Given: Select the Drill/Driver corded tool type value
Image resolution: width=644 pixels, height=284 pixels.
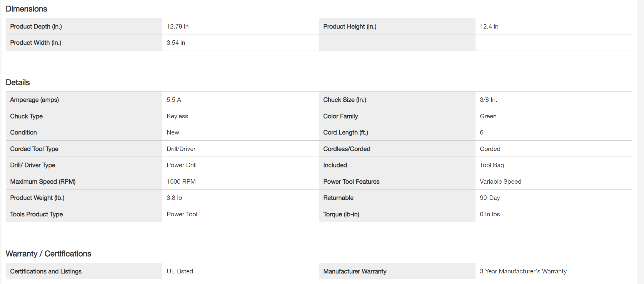Looking at the screenshot, I should (x=181, y=149).
